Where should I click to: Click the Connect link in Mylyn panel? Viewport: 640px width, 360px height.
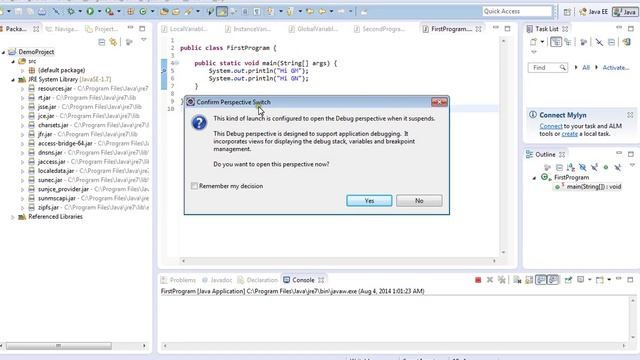coord(551,126)
